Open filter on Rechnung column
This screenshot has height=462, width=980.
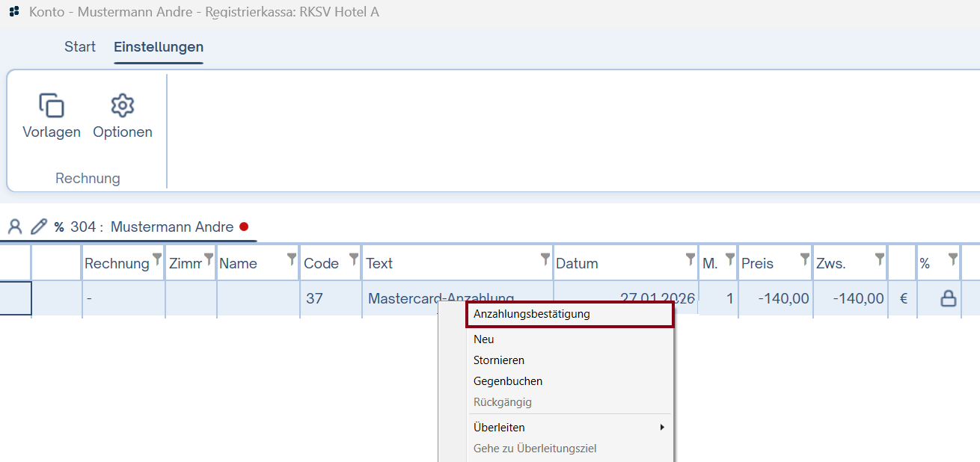click(157, 259)
